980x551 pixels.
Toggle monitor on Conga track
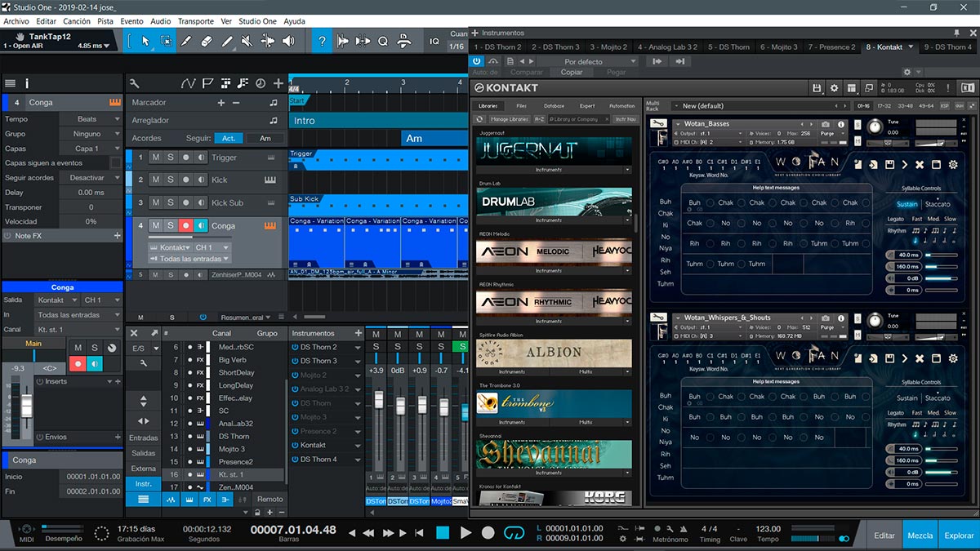(x=201, y=225)
